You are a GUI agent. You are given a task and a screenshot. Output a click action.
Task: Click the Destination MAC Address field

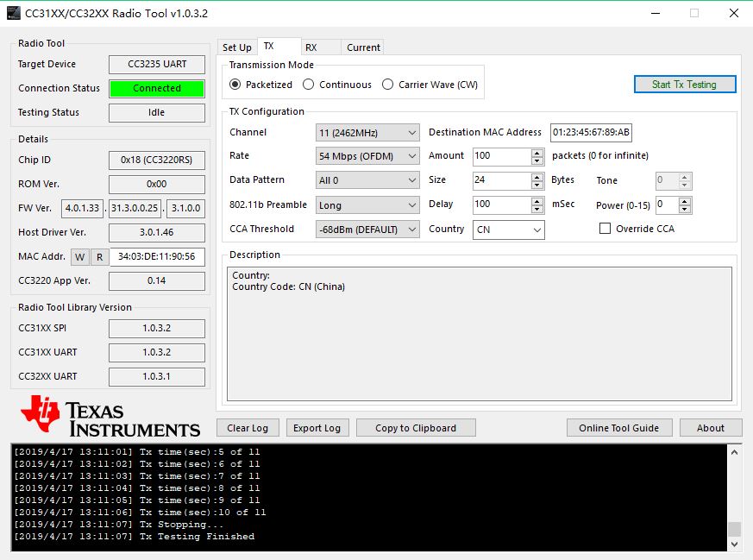click(591, 133)
